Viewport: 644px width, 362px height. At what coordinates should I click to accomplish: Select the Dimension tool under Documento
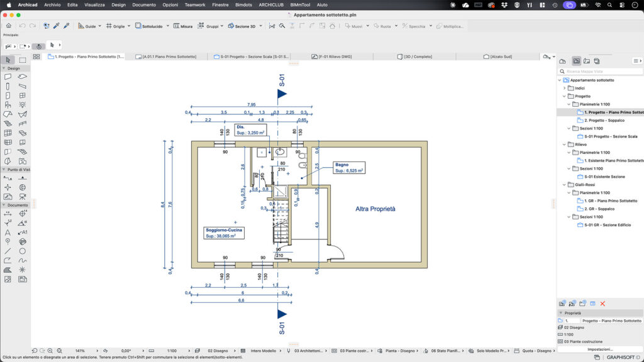click(x=8, y=214)
